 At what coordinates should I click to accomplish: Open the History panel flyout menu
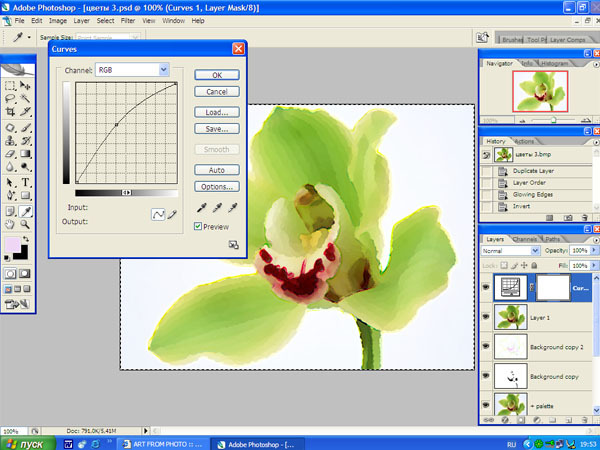coord(596,142)
